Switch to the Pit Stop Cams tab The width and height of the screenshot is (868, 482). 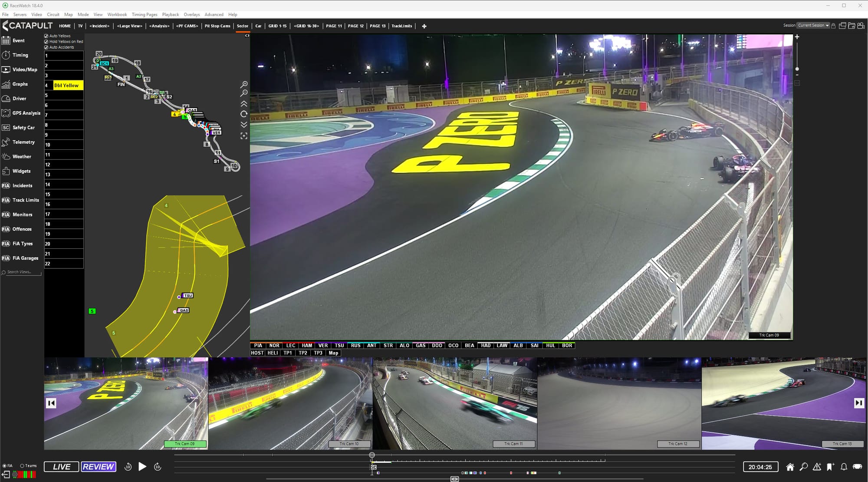[217, 26]
